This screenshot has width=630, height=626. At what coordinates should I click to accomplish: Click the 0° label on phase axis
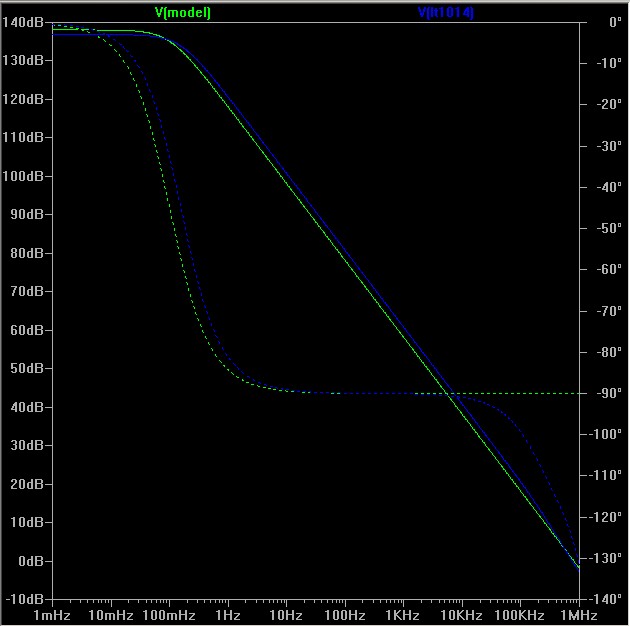pyautogui.click(x=601, y=22)
